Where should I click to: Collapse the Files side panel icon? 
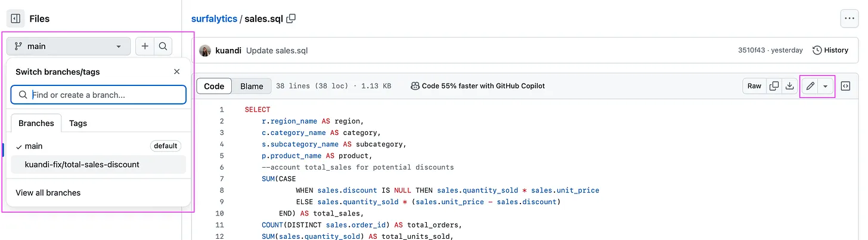coord(15,19)
